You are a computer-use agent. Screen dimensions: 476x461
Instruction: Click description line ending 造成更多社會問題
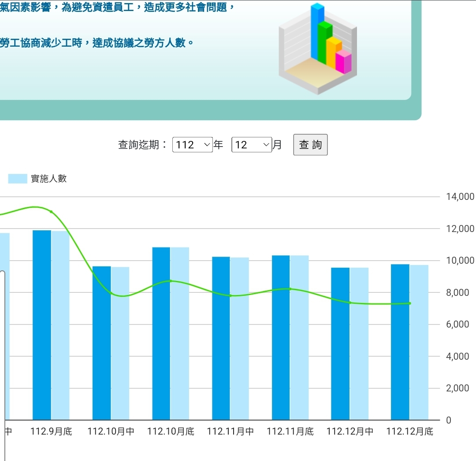coord(117,7)
